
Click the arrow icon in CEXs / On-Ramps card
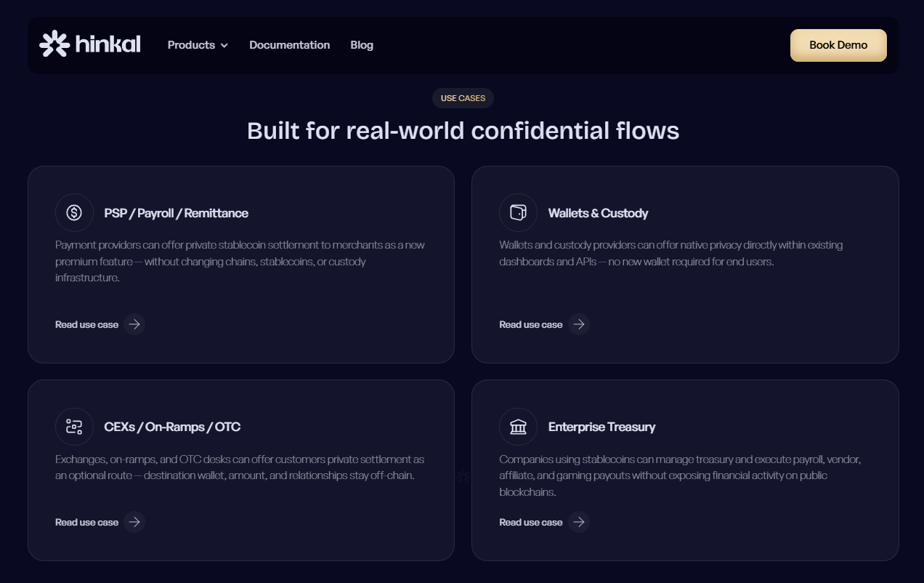point(134,522)
